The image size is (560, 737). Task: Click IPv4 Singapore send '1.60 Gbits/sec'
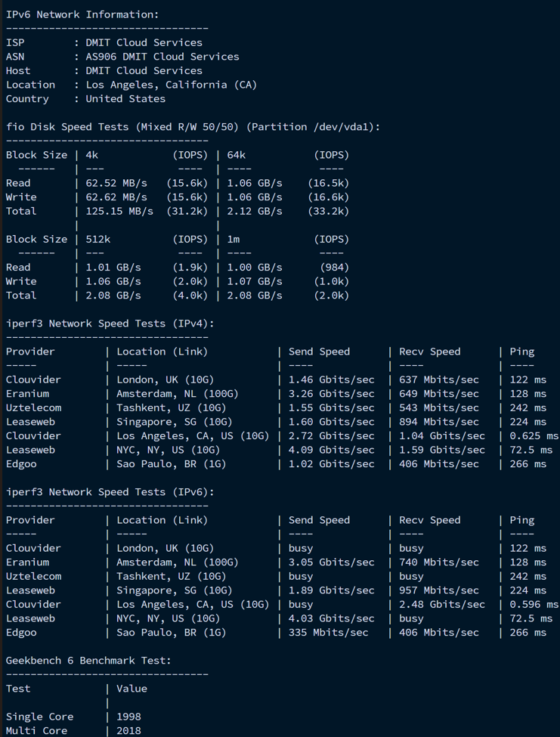click(x=332, y=422)
